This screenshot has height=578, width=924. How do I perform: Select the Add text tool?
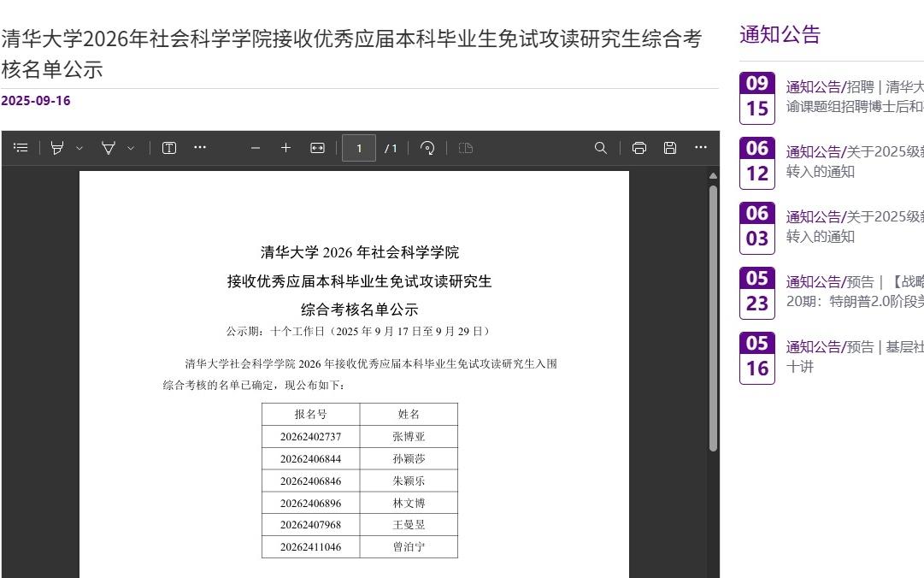168,147
